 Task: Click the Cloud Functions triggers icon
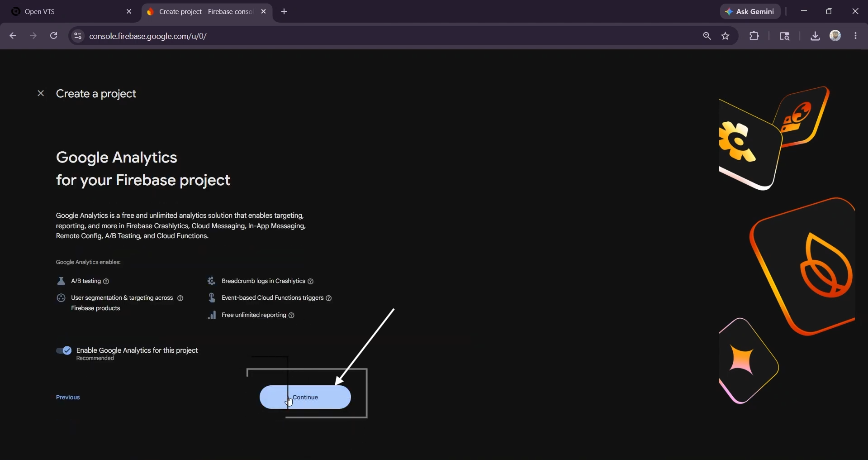click(x=211, y=298)
